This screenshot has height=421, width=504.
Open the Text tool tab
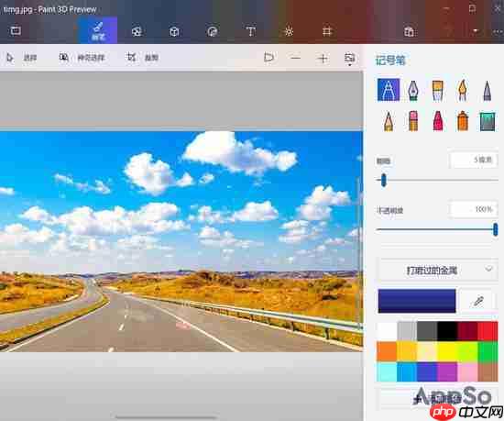(250, 31)
